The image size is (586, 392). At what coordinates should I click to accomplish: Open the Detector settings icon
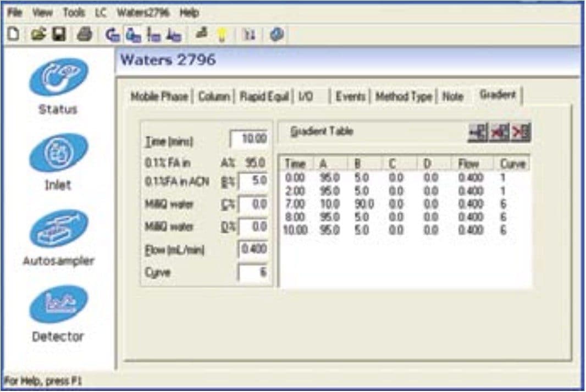[x=58, y=304]
